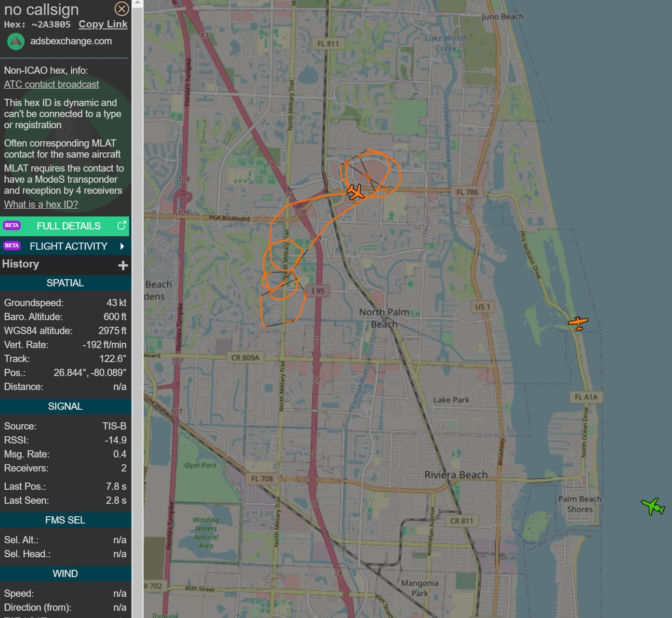Click the Receivers value 2
This screenshot has width=672, height=618.
coord(124,468)
